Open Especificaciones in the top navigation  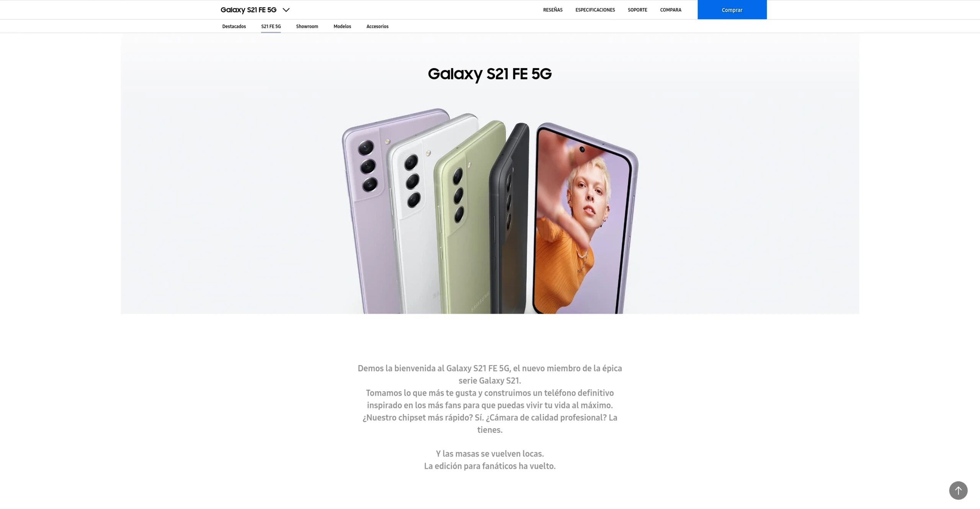[595, 10]
